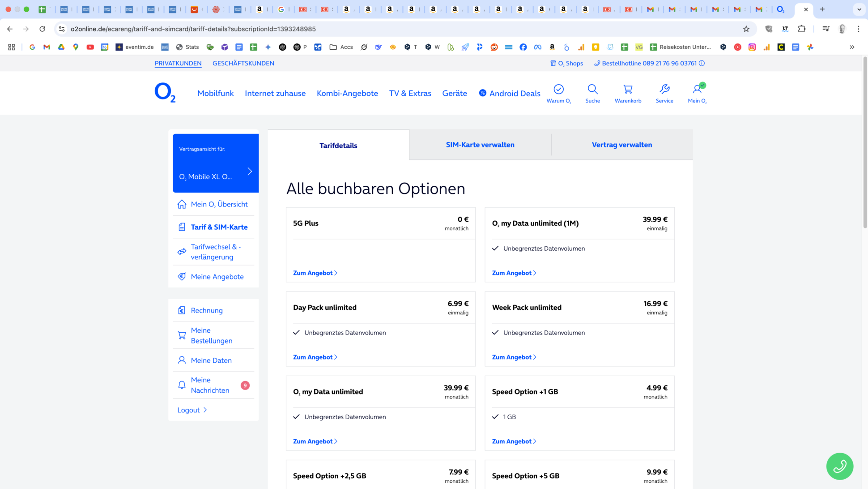This screenshot has width=868, height=489.
Task: Open the green phone contact button
Action: [x=840, y=466]
